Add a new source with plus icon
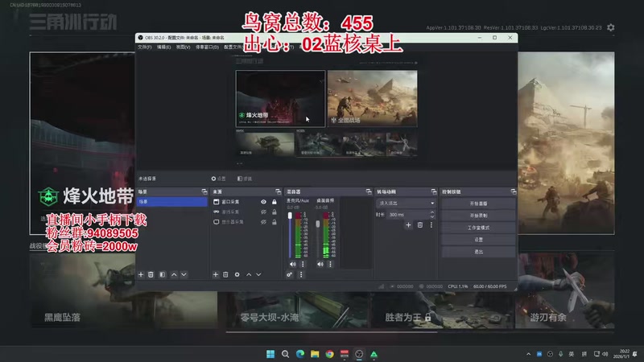The image size is (644, 362). tap(215, 274)
